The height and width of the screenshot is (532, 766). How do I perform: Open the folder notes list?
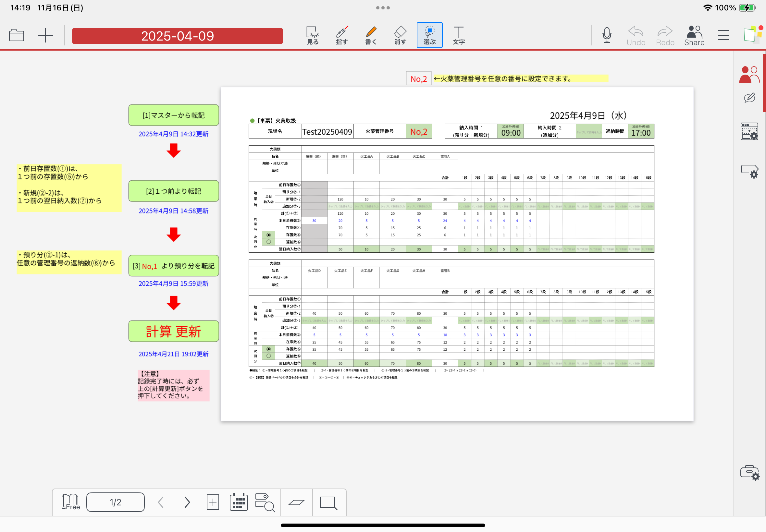(16, 35)
